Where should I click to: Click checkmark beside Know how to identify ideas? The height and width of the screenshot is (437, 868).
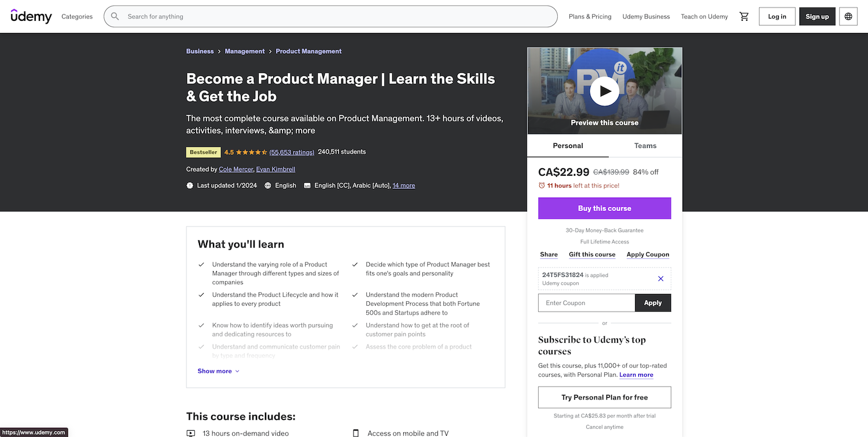pyautogui.click(x=201, y=325)
